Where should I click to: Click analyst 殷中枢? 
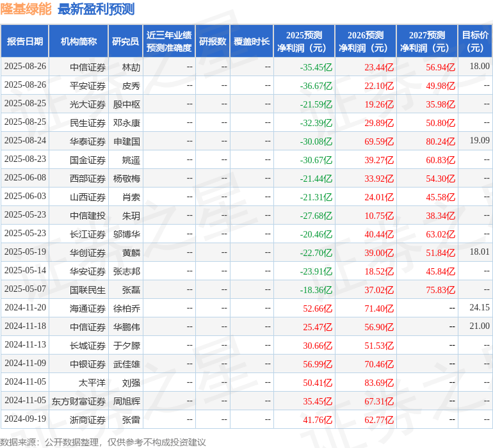pos(127,104)
